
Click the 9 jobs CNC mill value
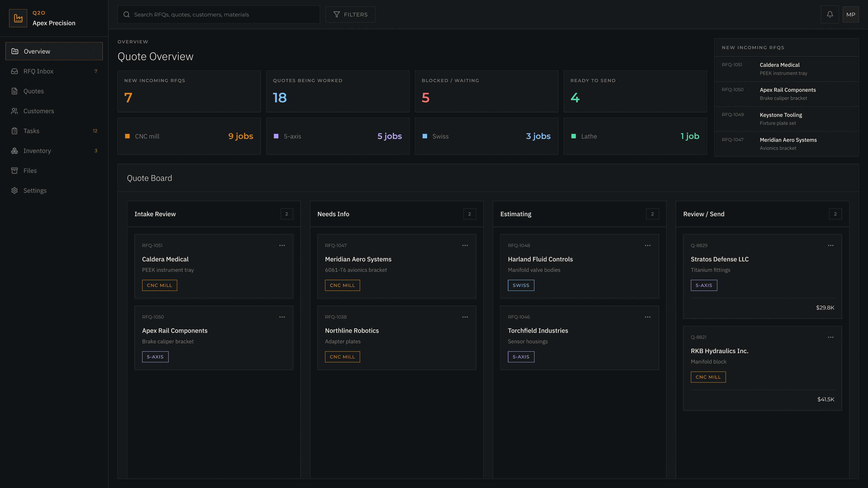click(241, 136)
